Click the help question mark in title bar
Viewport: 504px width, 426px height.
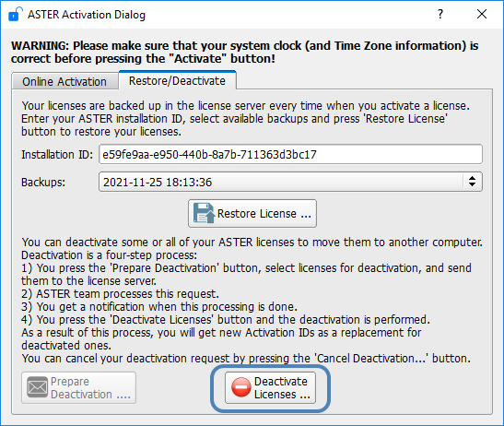(440, 14)
